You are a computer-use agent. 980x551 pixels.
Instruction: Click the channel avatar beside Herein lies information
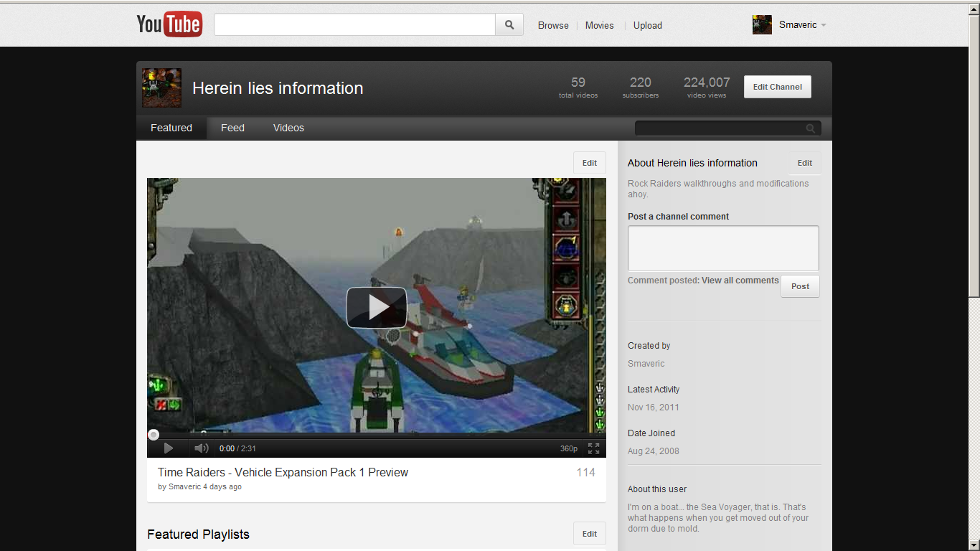pyautogui.click(x=162, y=88)
